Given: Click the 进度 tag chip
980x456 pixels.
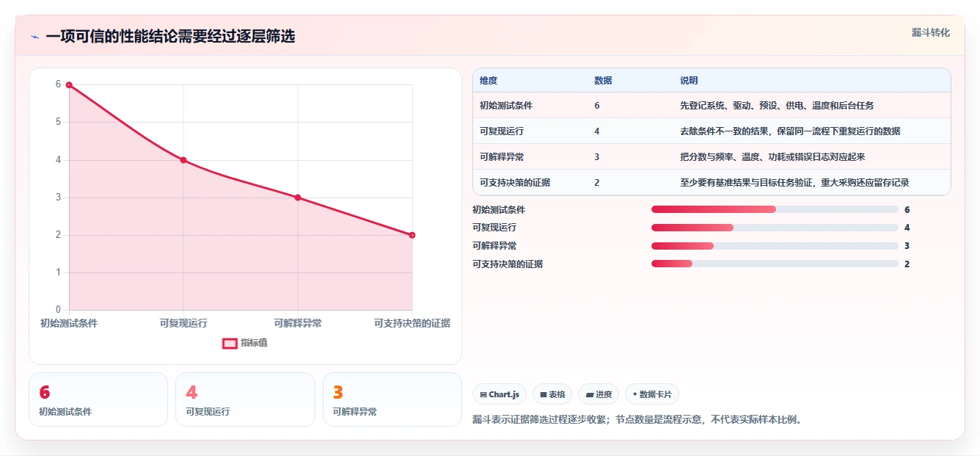Looking at the screenshot, I should (x=599, y=394).
